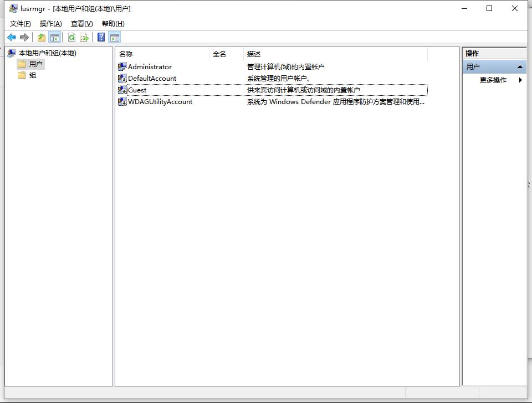This screenshot has width=532, height=403.
Task: Open Help via the question mark icon
Action: (101, 37)
